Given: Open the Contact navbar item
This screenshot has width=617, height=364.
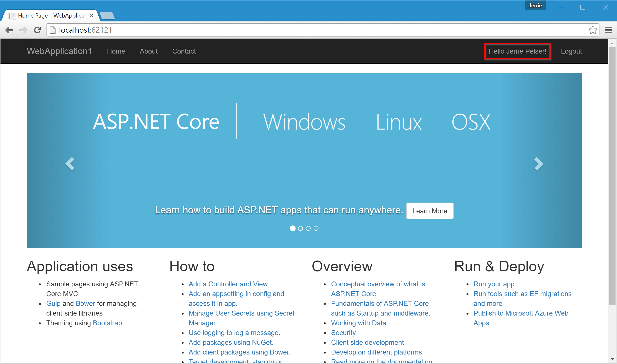Looking at the screenshot, I should tap(184, 51).
